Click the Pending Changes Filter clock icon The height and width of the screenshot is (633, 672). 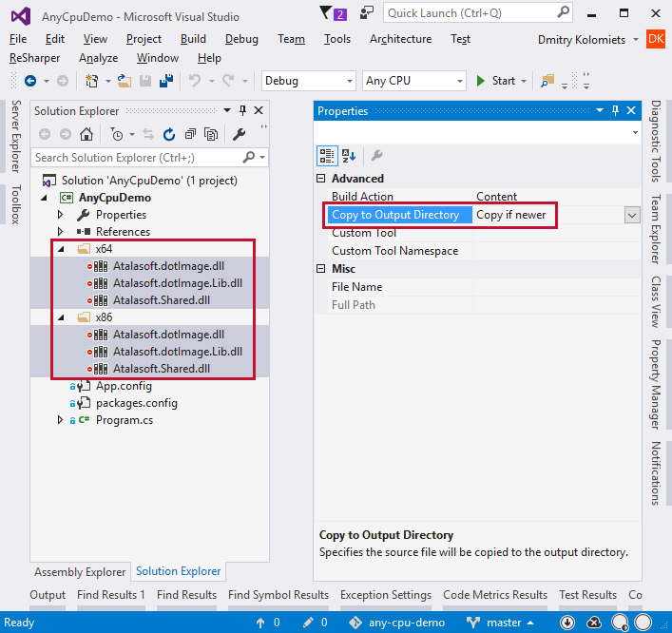[x=117, y=135]
